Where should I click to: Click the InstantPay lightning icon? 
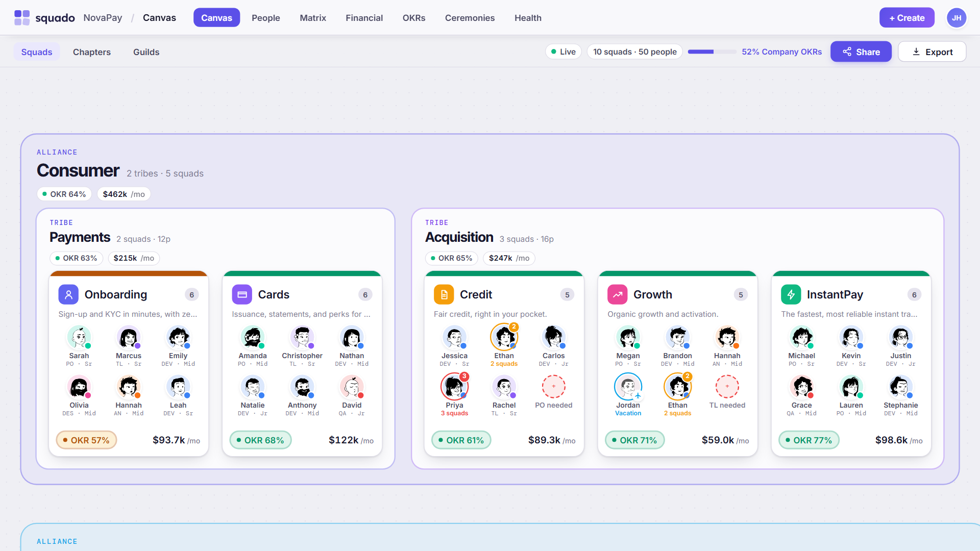point(791,294)
